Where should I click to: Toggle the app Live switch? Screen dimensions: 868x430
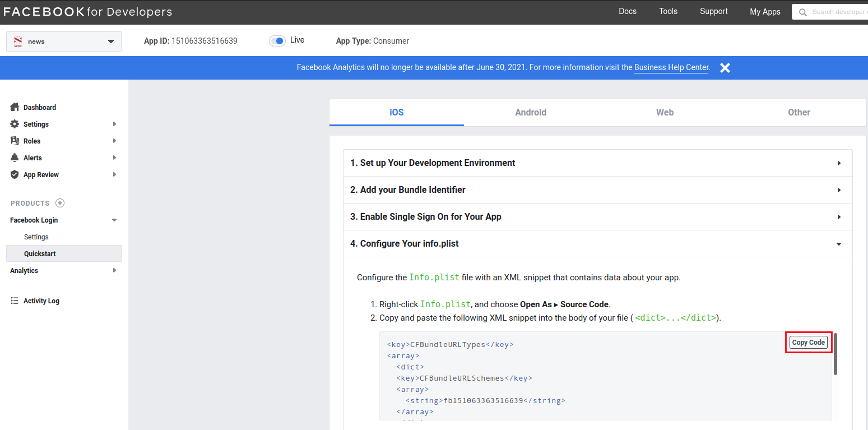point(277,40)
